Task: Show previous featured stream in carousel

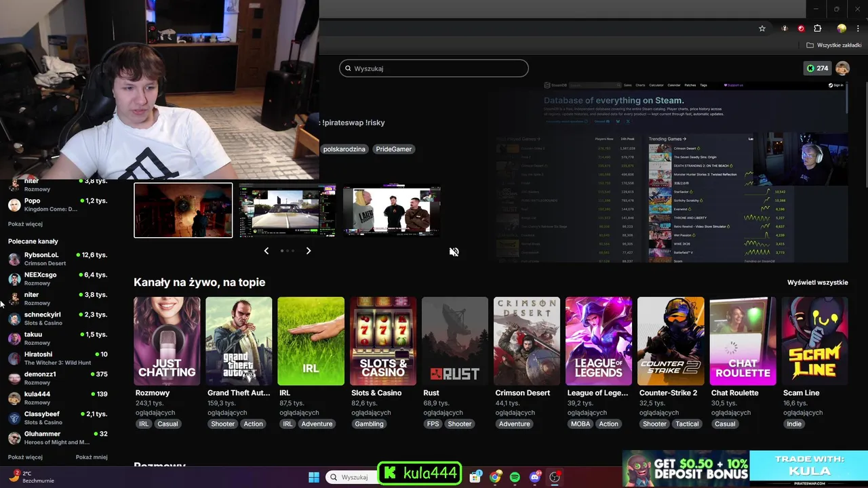Action: tap(266, 251)
